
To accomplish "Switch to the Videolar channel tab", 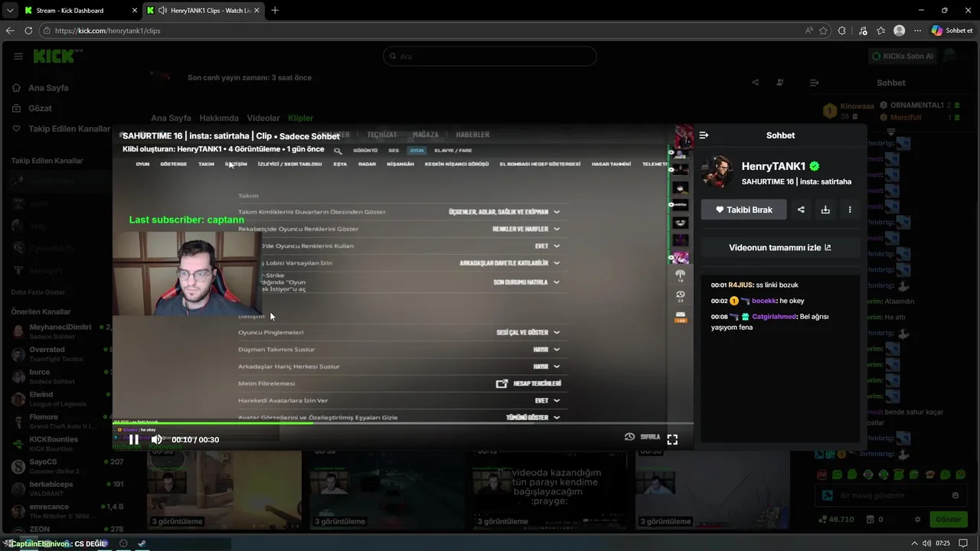I will (263, 119).
